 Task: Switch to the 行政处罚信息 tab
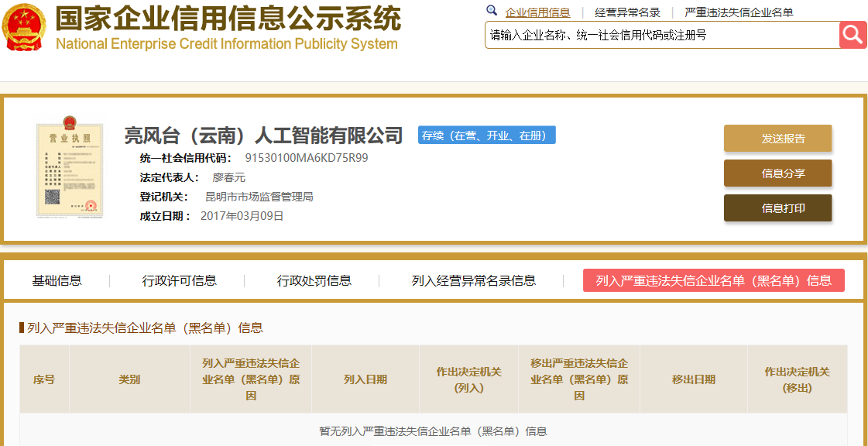pyautogui.click(x=314, y=280)
